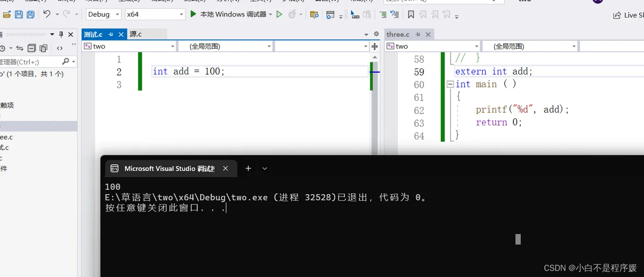This screenshot has width=644, height=277.
Task: Open the x64 platform combo box
Action: [155, 14]
